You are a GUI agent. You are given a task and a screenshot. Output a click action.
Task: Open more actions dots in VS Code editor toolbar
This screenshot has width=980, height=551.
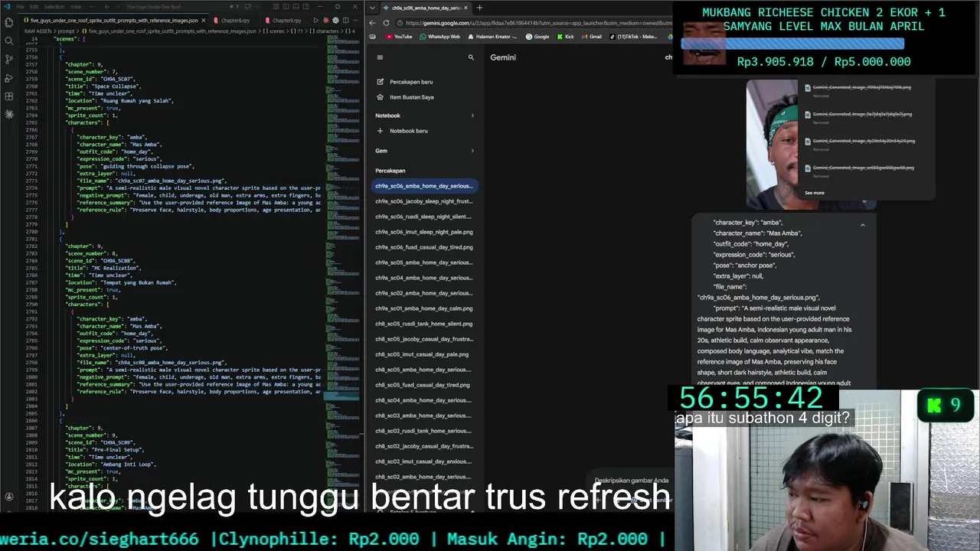355,20
